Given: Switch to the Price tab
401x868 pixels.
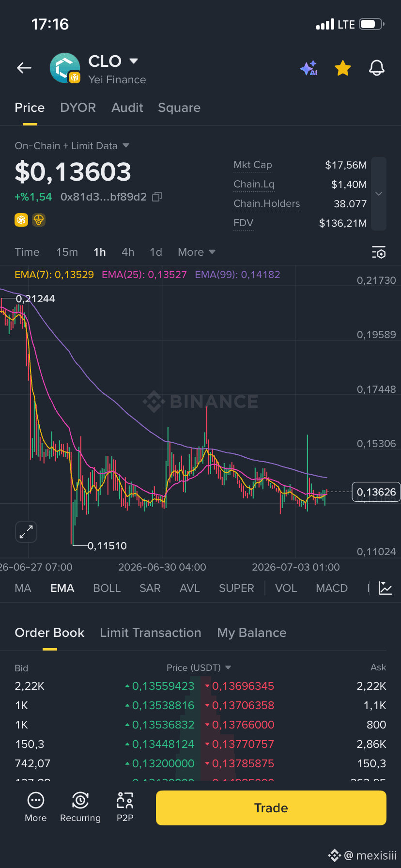Looking at the screenshot, I should 30,108.
